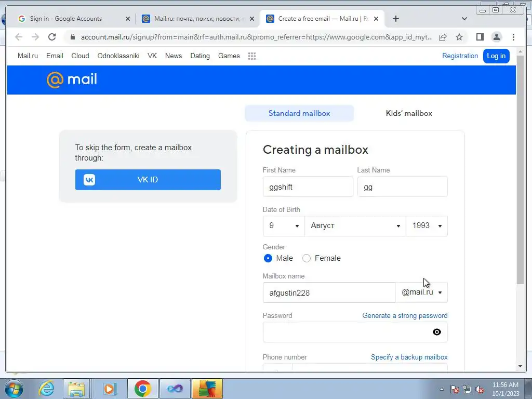Open the all-projects grid icon
Screen dimensions: 532x399
click(252, 56)
